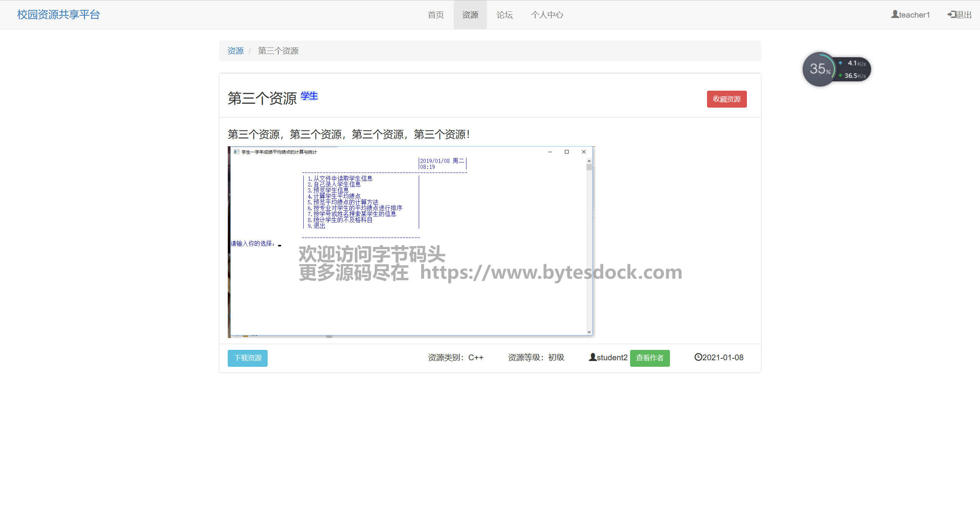The width and height of the screenshot is (980, 526).
Task: Open the 首页 nav item
Action: tap(436, 15)
